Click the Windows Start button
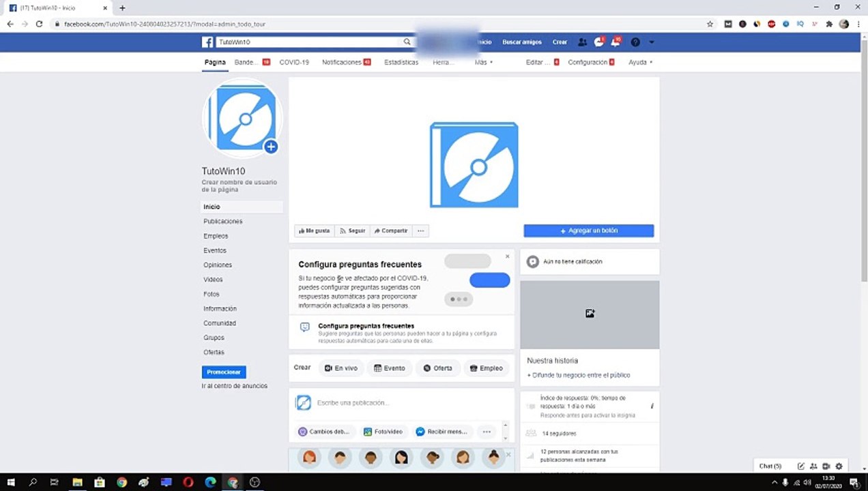The image size is (868, 491). click(x=11, y=482)
